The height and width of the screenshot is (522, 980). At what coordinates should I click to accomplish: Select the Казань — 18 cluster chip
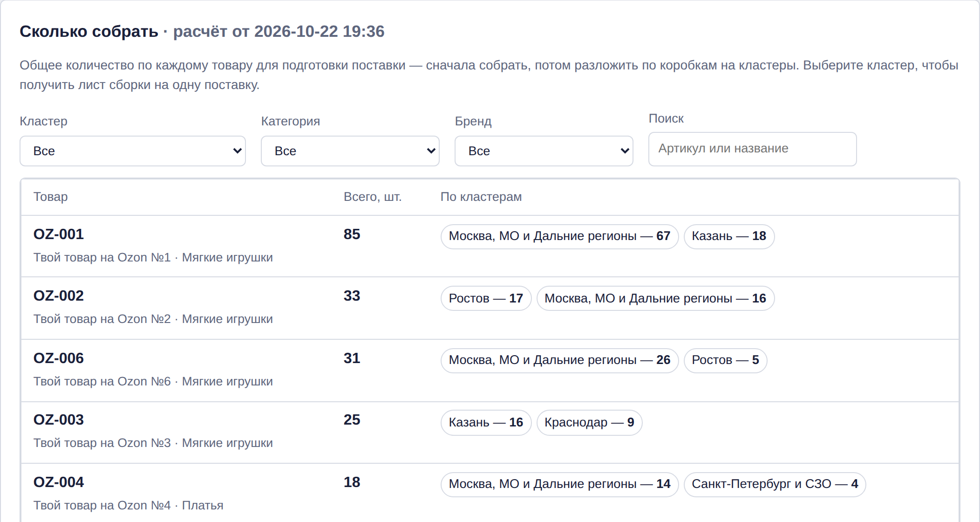point(729,236)
